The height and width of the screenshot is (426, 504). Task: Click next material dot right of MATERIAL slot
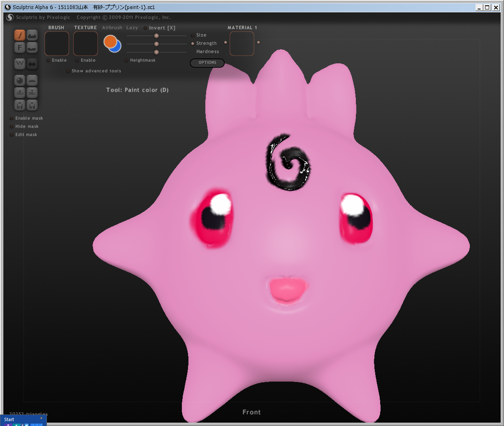point(258,42)
